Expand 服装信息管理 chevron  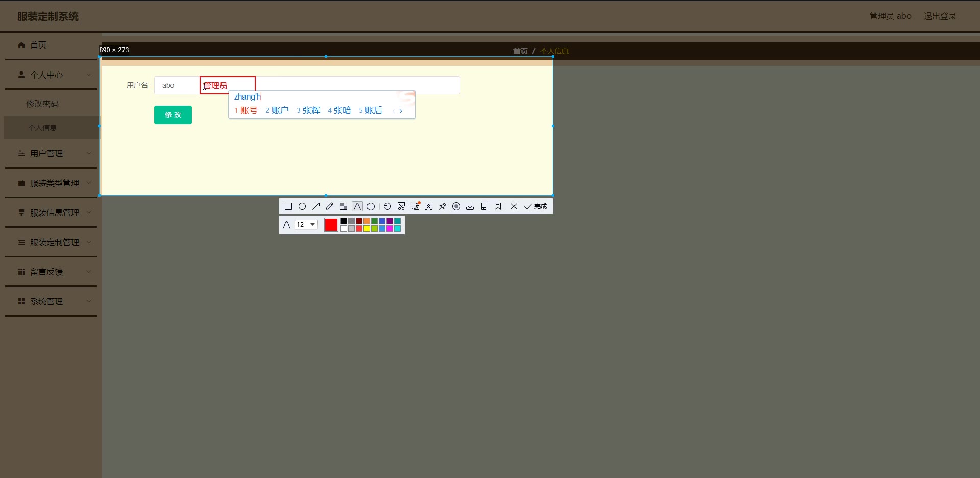[x=89, y=212]
